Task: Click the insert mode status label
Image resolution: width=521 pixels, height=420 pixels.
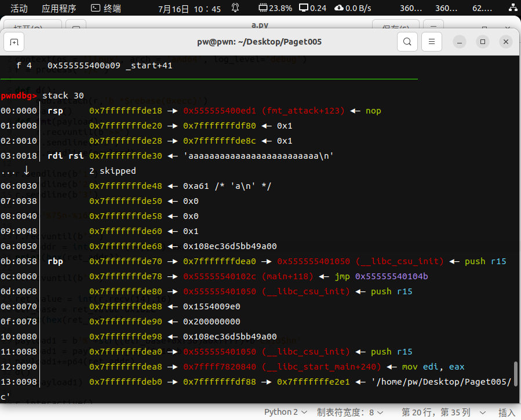Action: pos(507,412)
